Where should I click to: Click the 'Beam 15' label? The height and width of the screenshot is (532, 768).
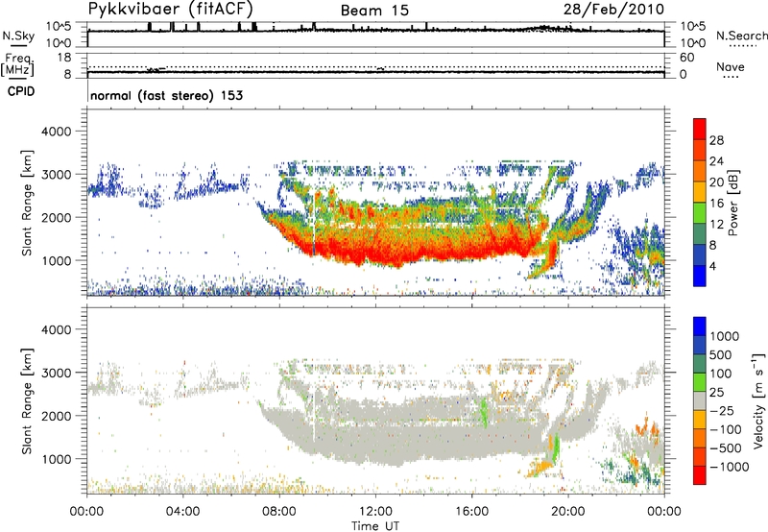[x=374, y=11]
